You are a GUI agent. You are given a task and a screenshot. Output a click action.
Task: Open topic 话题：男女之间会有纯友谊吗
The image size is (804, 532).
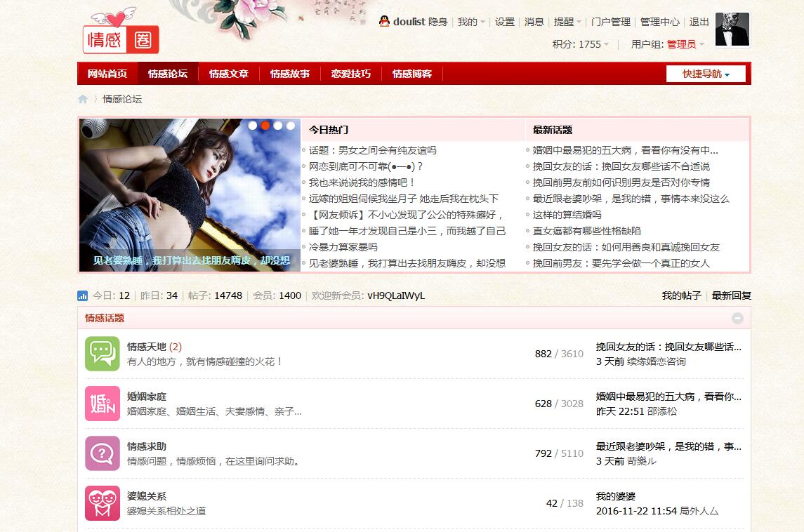point(373,150)
